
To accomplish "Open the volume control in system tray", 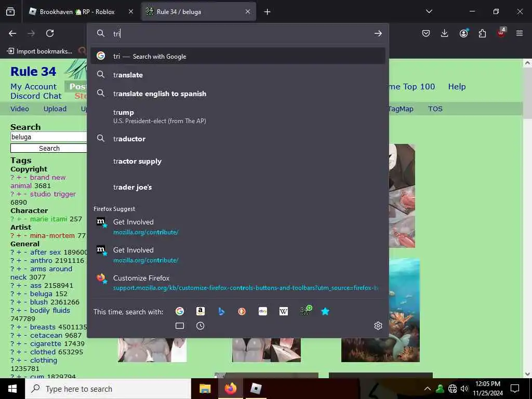I will pyautogui.click(x=465, y=389).
